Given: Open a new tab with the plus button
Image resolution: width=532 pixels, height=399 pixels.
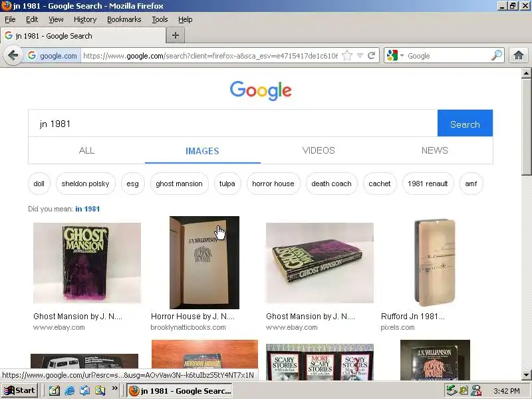Looking at the screenshot, I should [176, 35].
